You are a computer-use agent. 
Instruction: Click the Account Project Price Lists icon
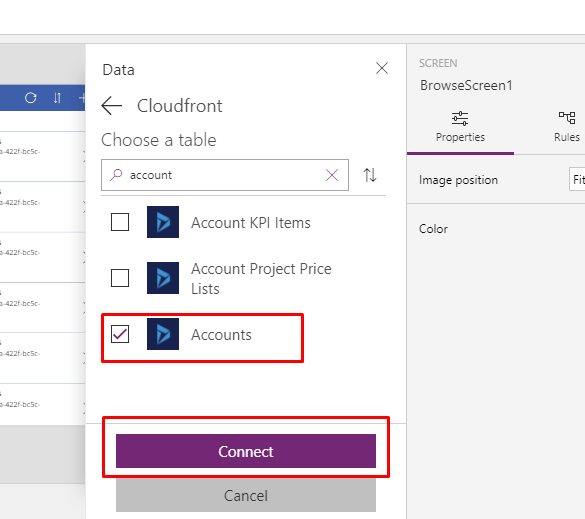[163, 278]
